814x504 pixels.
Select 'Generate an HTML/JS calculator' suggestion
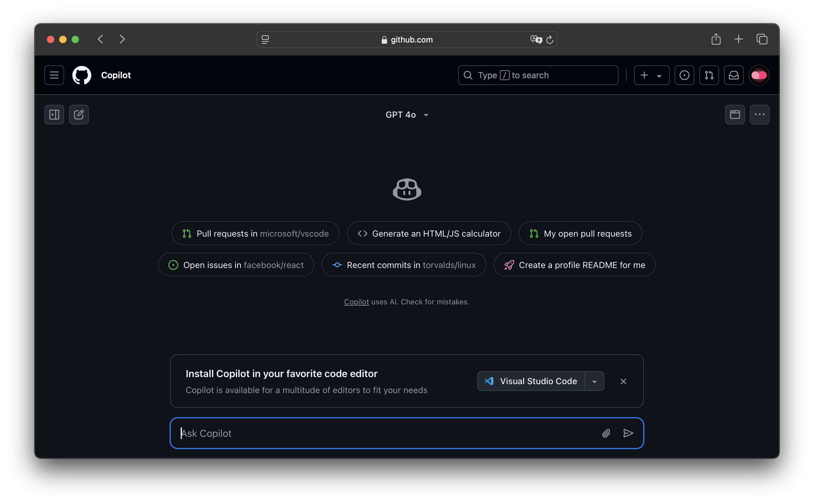(429, 233)
